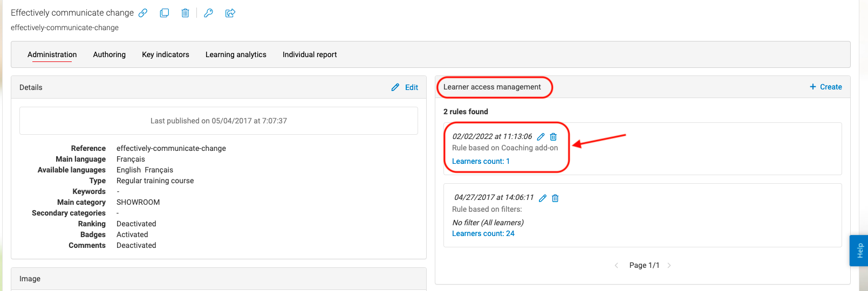Click the Details panel header title

(x=31, y=87)
